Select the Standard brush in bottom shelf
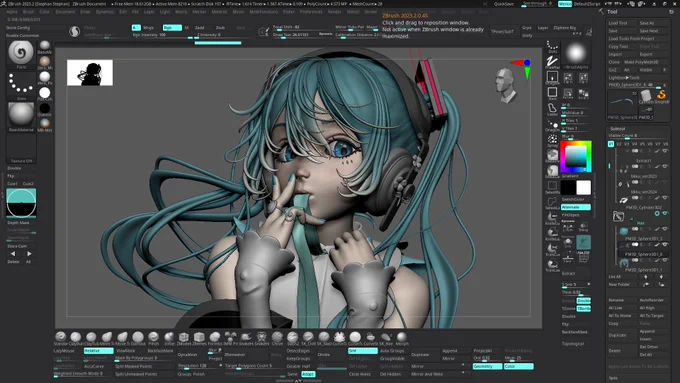 [x=61, y=337]
